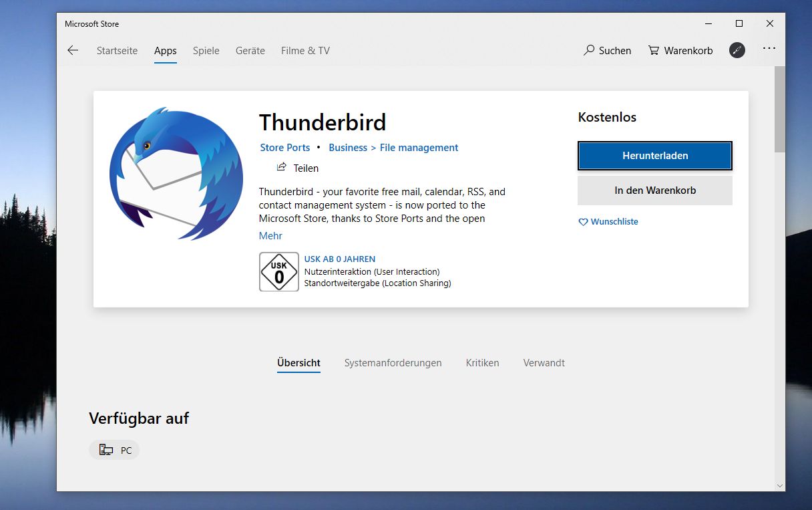The image size is (812, 510).
Task: Expand the description with Mehr
Action: pyautogui.click(x=270, y=236)
